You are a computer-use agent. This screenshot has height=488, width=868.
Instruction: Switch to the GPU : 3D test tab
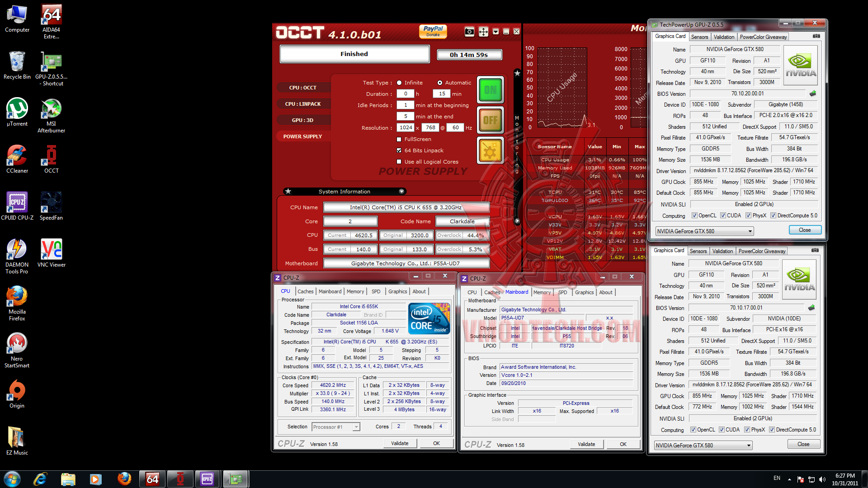[x=302, y=120]
